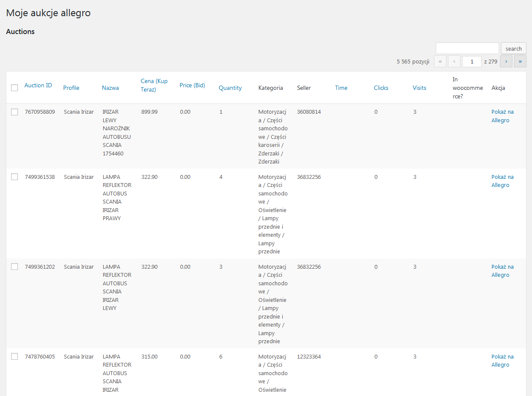Sort by Cena (Kup Teraz) column

click(154, 85)
